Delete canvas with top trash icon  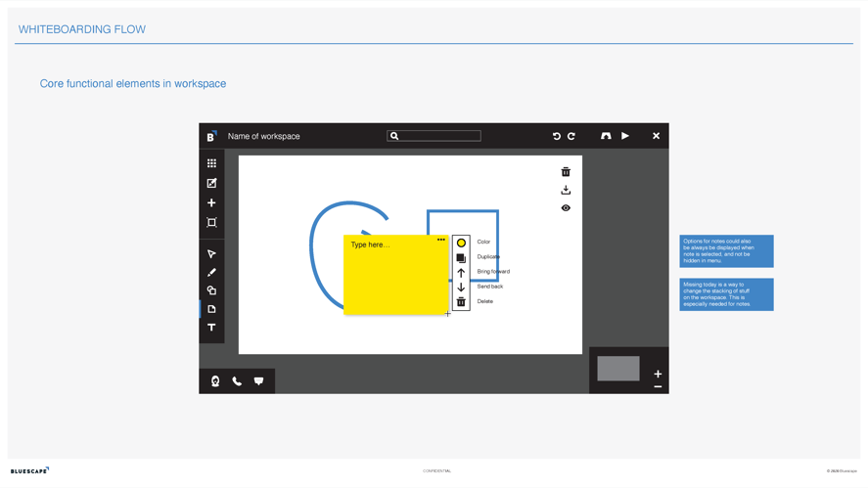[566, 172]
